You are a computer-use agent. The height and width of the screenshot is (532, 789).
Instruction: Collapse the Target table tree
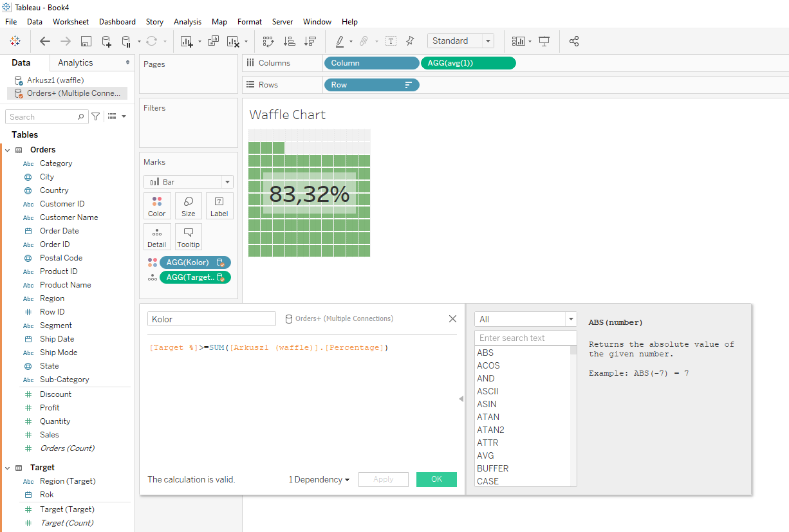8,468
